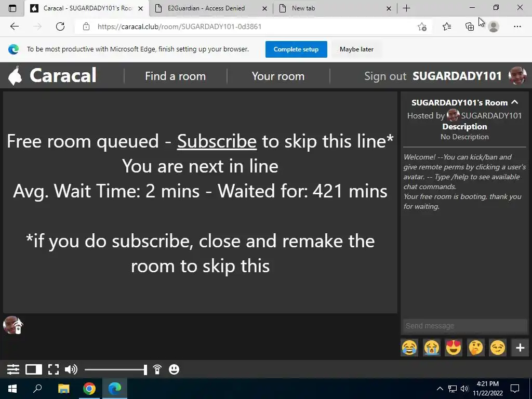Dismiss with Maybe later button
Screen dimensions: 532x399
pyautogui.click(x=356, y=49)
